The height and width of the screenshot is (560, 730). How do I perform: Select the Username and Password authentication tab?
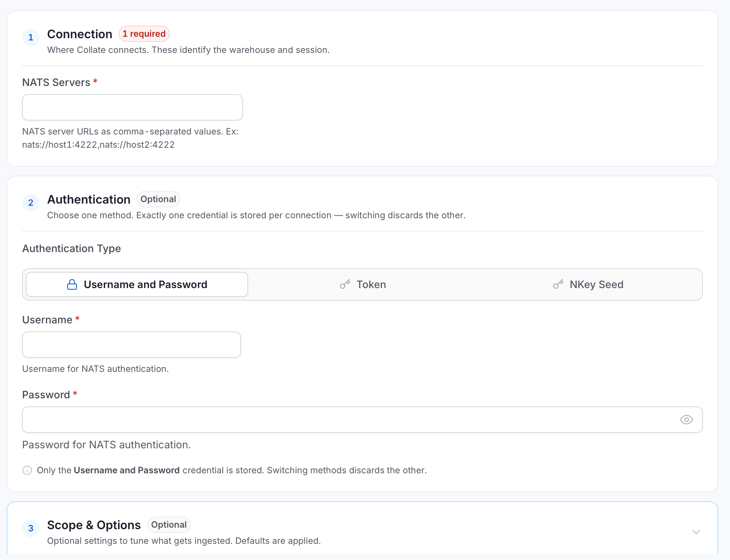point(137,284)
